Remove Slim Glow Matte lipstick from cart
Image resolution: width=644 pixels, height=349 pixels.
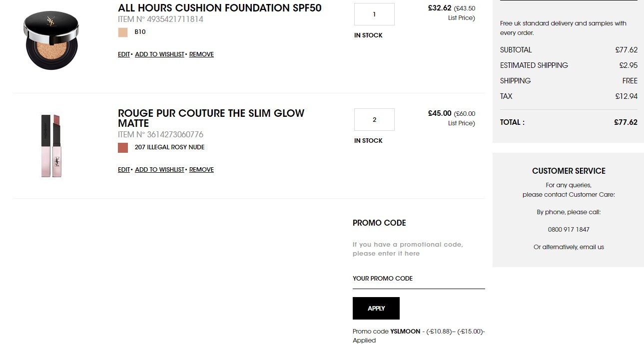(201, 170)
